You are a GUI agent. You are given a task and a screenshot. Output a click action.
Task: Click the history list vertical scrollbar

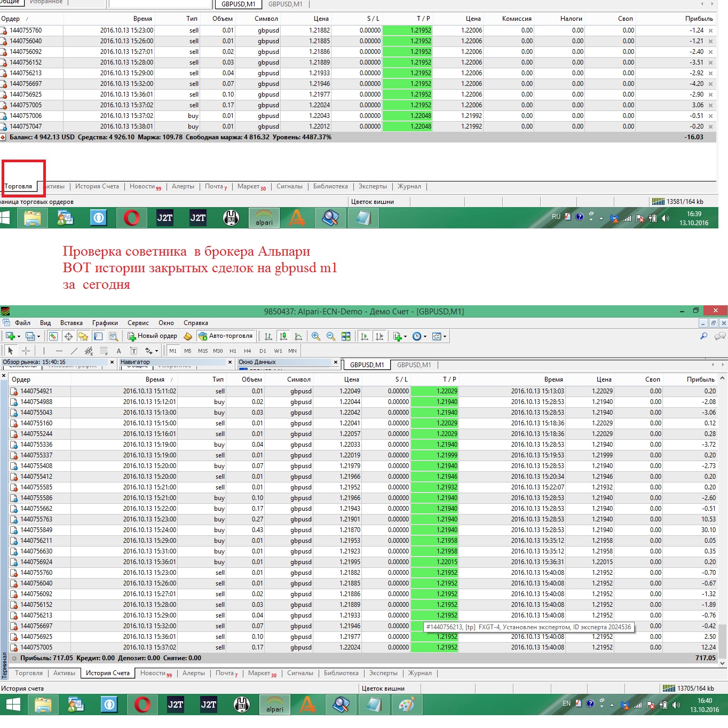[723, 642]
